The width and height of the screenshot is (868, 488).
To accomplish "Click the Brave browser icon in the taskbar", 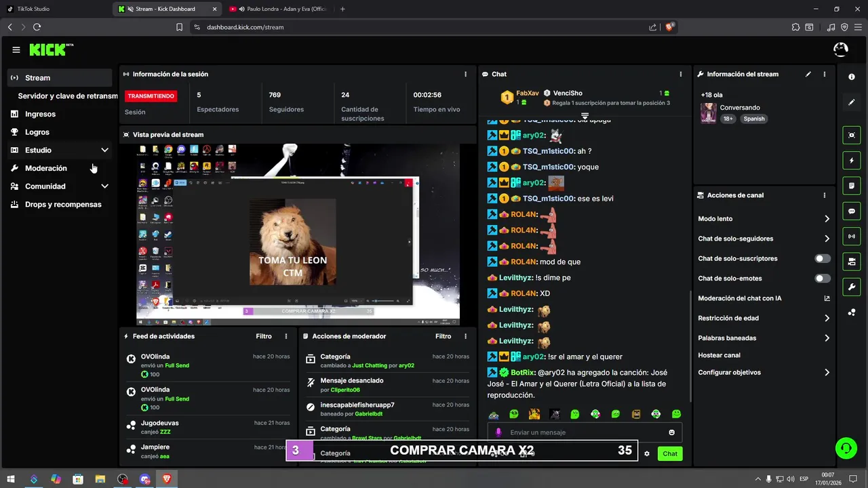I will point(167,479).
